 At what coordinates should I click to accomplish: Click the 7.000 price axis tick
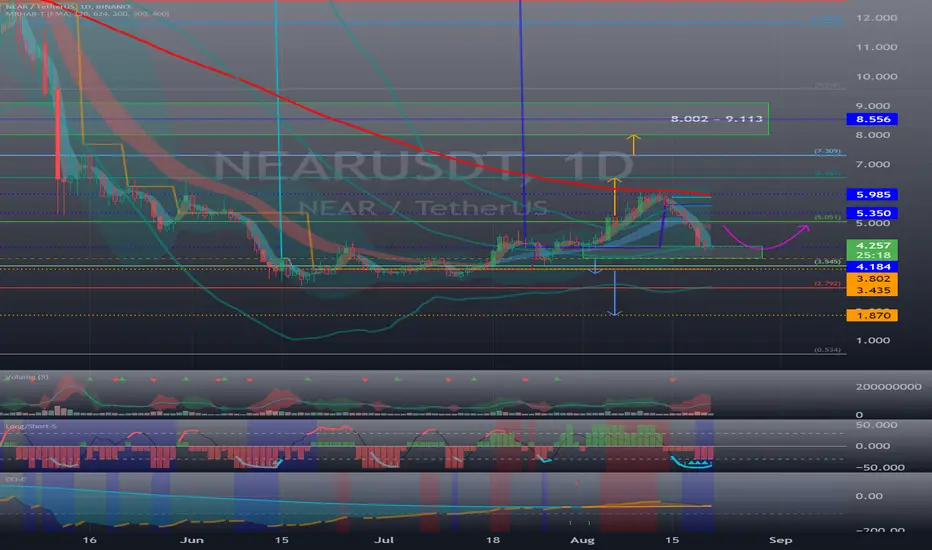[873, 164]
